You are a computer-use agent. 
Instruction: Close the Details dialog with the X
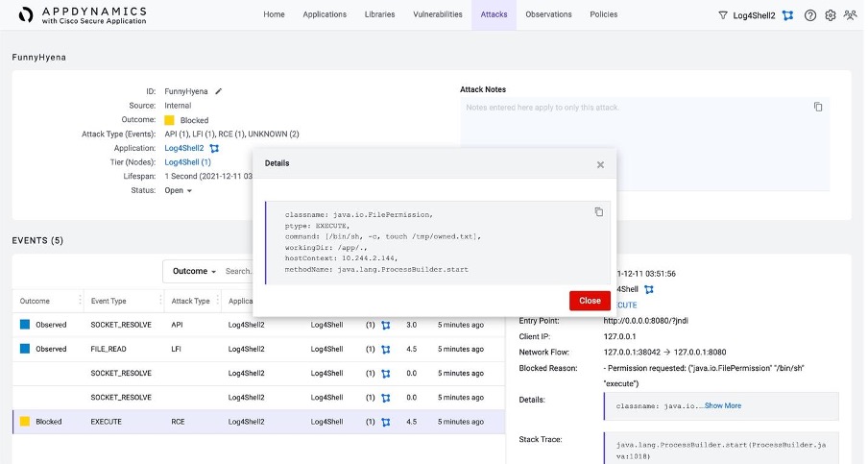pyautogui.click(x=600, y=164)
